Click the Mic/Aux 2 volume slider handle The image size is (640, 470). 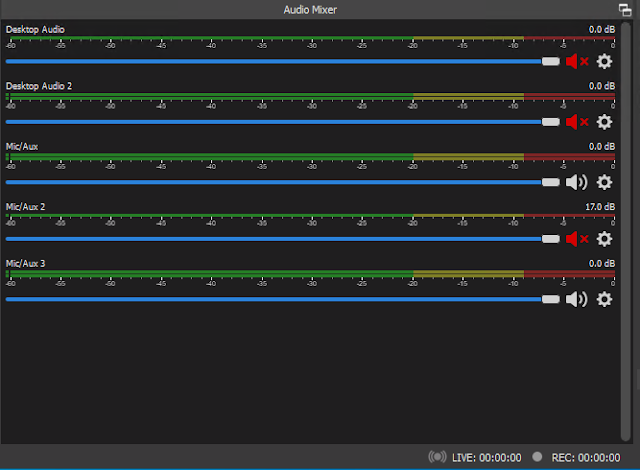pos(551,239)
